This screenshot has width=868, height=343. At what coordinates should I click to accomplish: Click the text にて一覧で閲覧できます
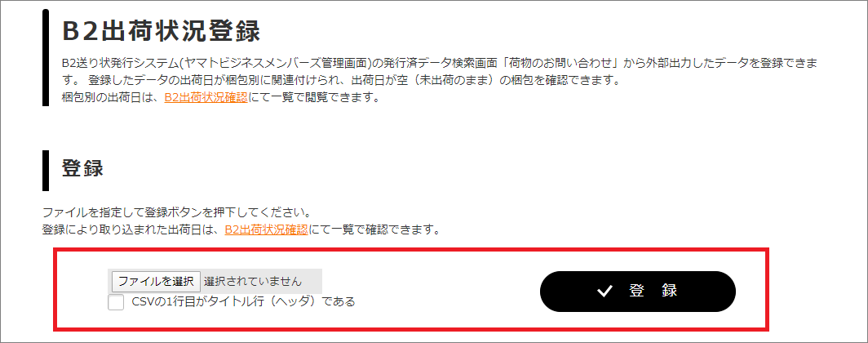313,99
